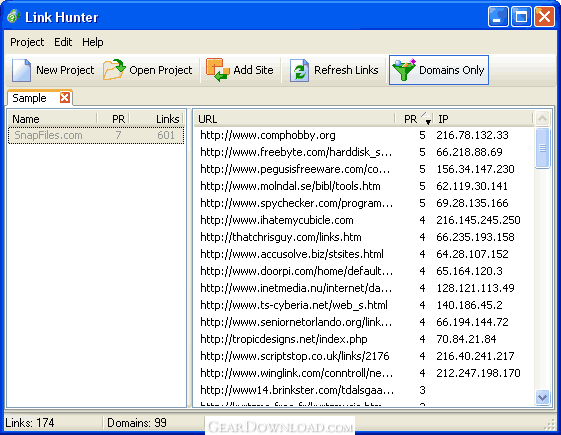Sort by the URL column header
The image size is (561, 435).
(294, 119)
